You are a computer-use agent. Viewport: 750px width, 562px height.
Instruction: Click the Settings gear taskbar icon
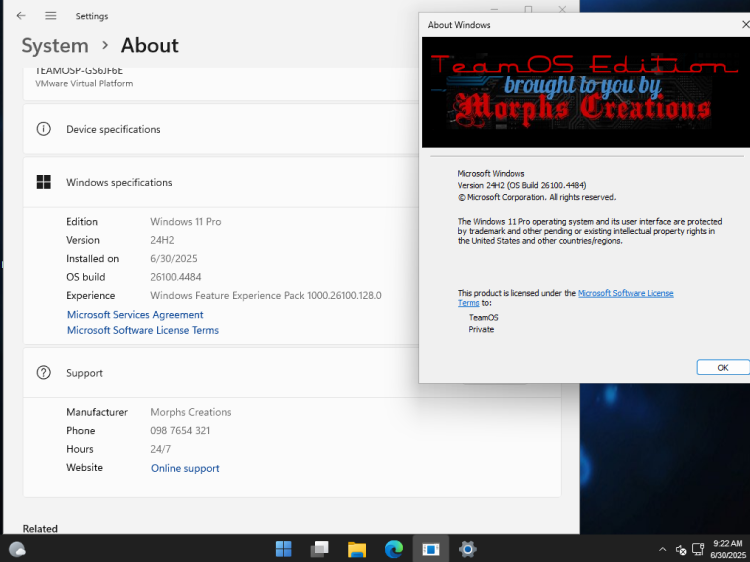coord(467,549)
